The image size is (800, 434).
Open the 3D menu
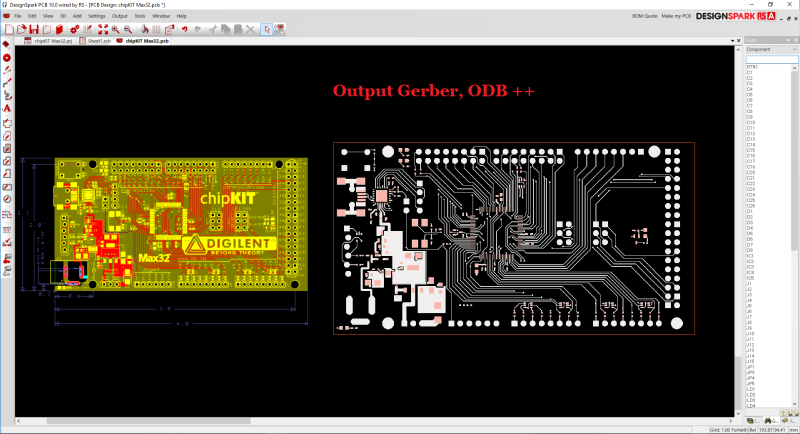(x=63, y=16)
